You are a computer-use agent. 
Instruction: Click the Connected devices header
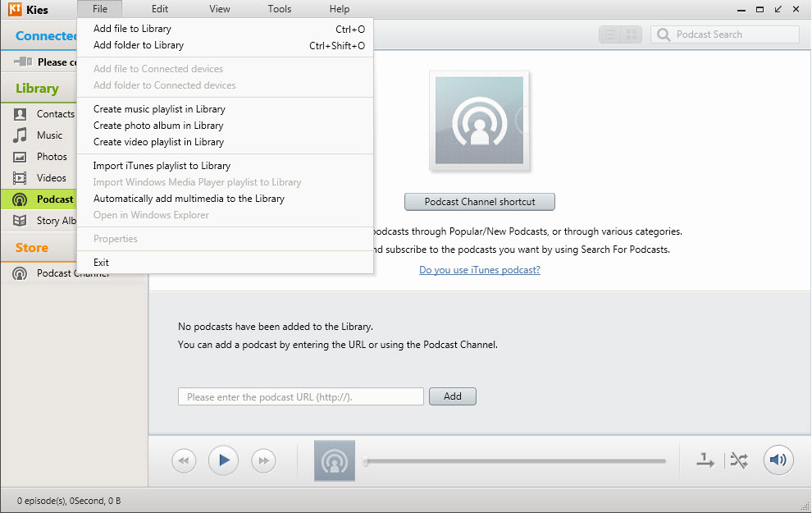click(x=46, y=36)
